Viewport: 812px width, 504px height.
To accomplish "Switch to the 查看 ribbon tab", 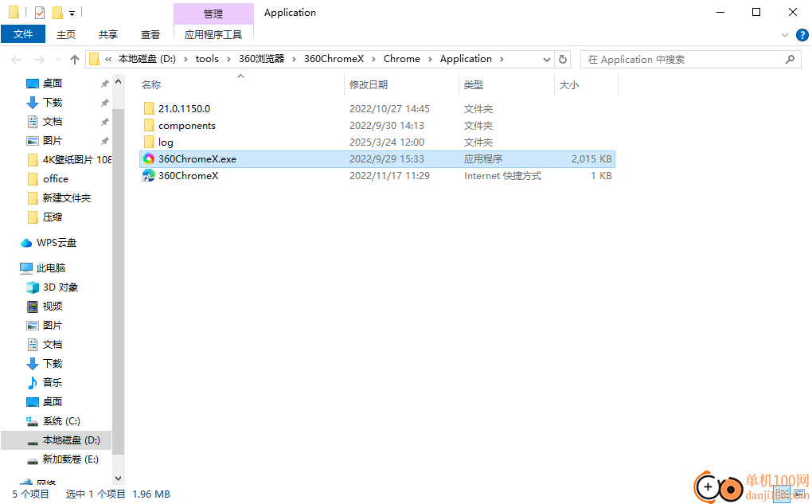I will click(150, 34).
